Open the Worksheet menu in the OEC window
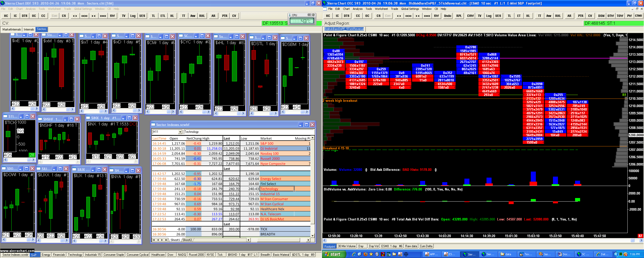 381,9
